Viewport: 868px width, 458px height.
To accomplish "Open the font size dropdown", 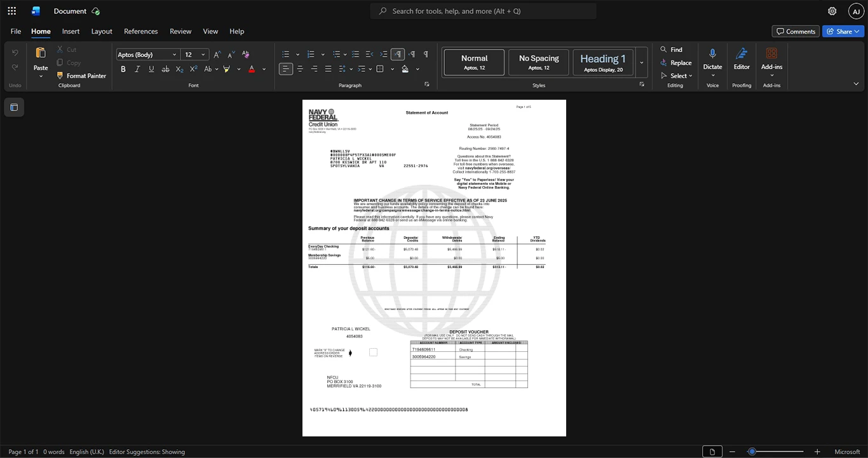I will pos(203,55).
